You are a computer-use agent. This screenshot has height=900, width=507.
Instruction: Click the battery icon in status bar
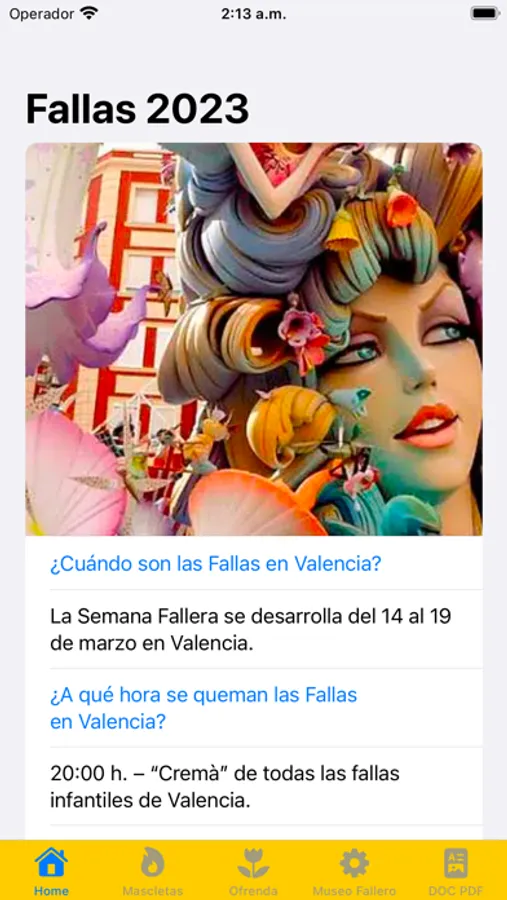point(484,13)
